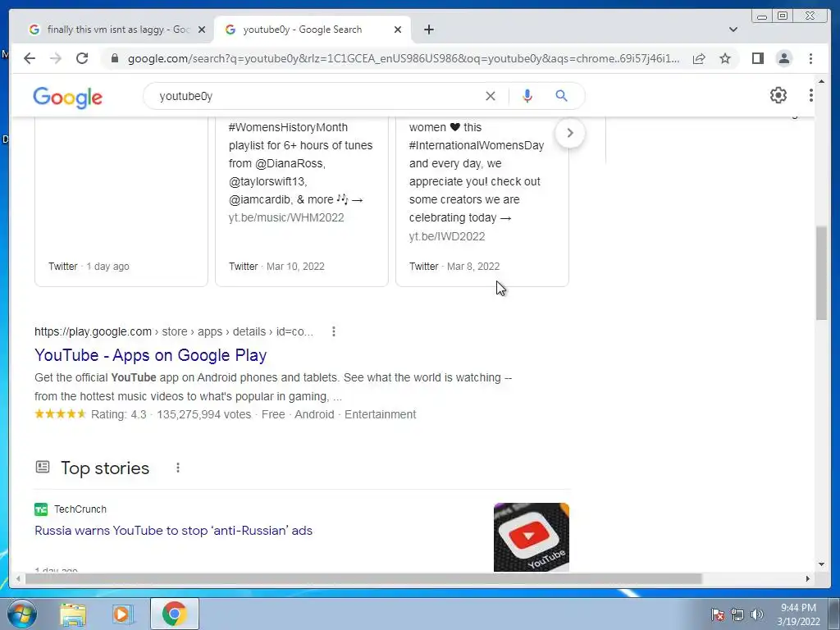Launch Windows Media Player from taskbar
This screenshot has height=630, width=840.
pyautogui.click(x=123, y=614)
